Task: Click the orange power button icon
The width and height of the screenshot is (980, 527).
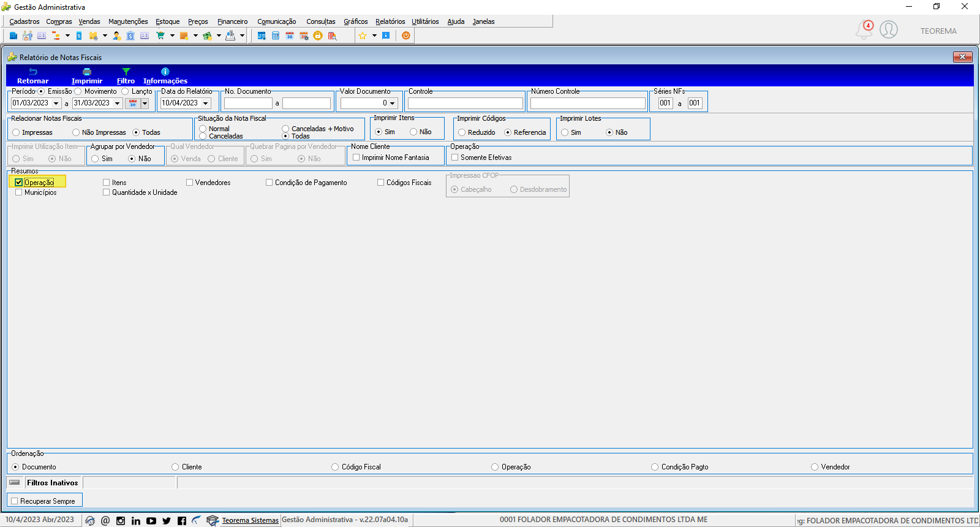Action: 406,36
